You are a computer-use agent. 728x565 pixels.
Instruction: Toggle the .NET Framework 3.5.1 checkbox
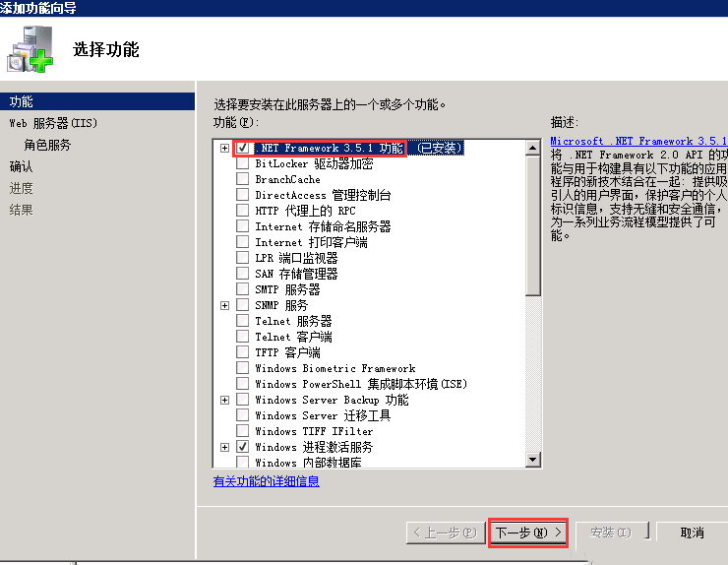242,148
